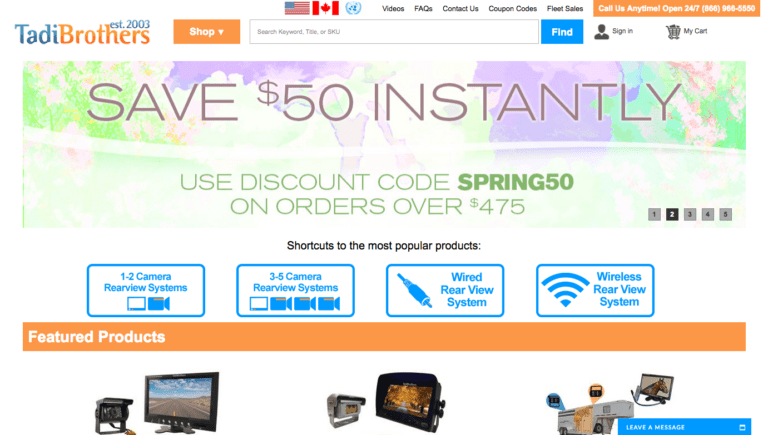Click the search keyword input field
The height and width of the screenshot is (435, 768).
(x=394, y=32)
